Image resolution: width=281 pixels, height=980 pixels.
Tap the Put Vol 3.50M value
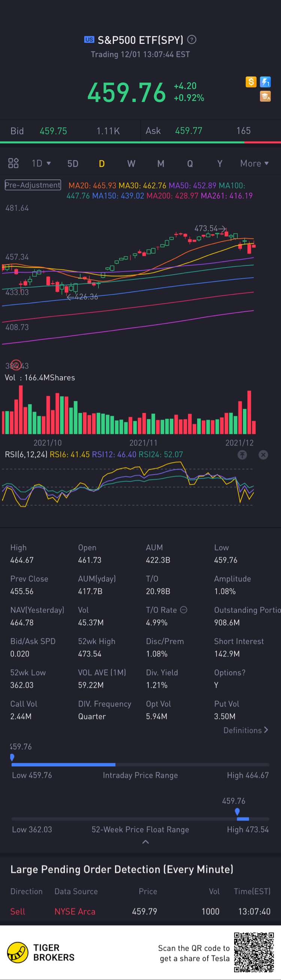coord(225,716)
